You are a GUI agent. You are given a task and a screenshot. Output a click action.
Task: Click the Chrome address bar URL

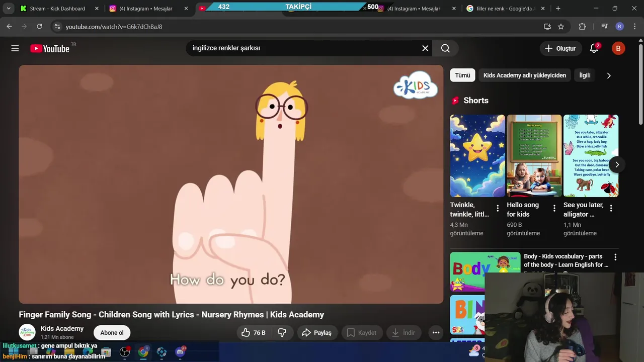pyautogui.click(x=114, y=27)
